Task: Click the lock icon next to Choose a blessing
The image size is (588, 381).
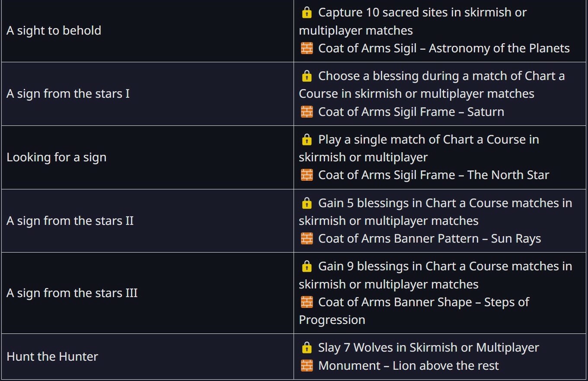Action: [307, 76]
